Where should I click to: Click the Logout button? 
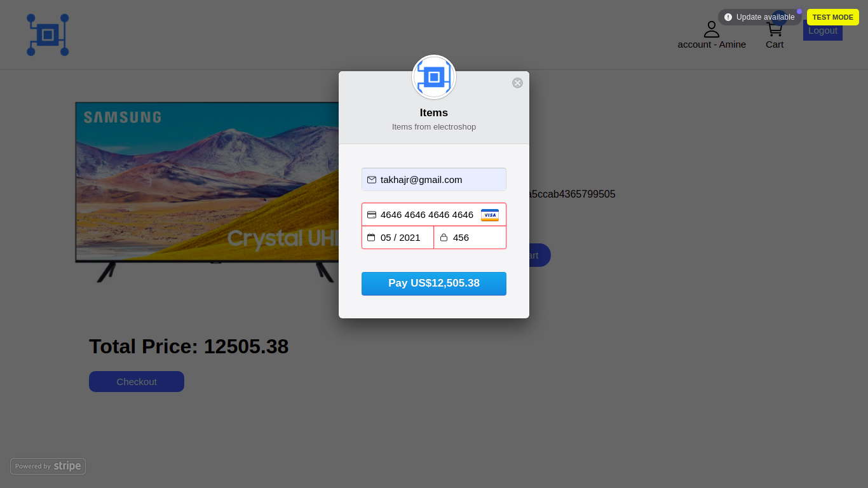pyautogui.click(x=823, y=30)
